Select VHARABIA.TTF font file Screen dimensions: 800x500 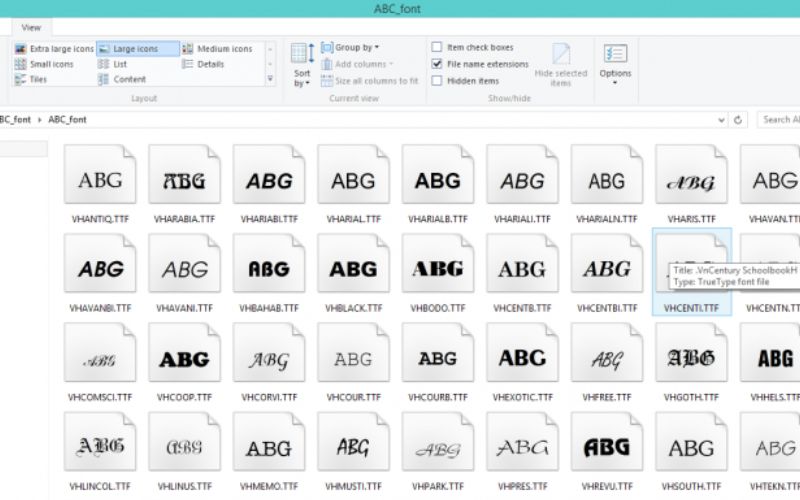pos(184,185)
